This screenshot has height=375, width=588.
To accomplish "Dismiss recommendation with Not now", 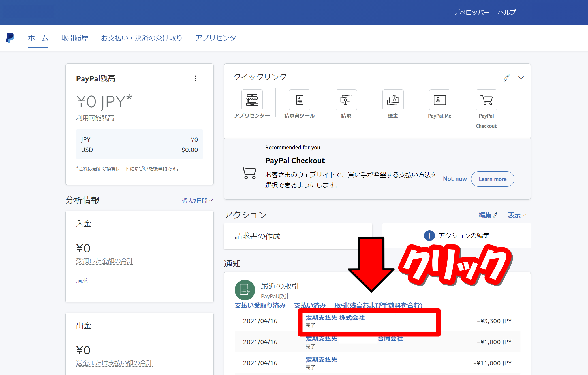I will point(455,179).
